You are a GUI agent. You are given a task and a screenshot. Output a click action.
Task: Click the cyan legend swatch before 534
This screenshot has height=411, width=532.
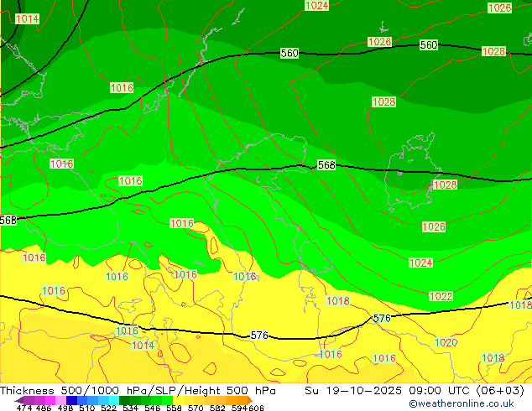114,400
